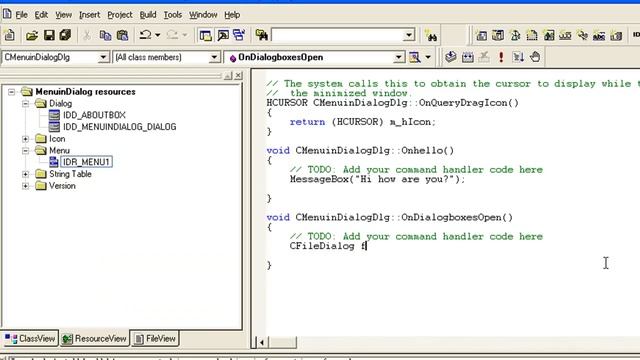Open the Edit menu
Image resolution: width=640 pixels, height=360 pixels.
point(41,15)
